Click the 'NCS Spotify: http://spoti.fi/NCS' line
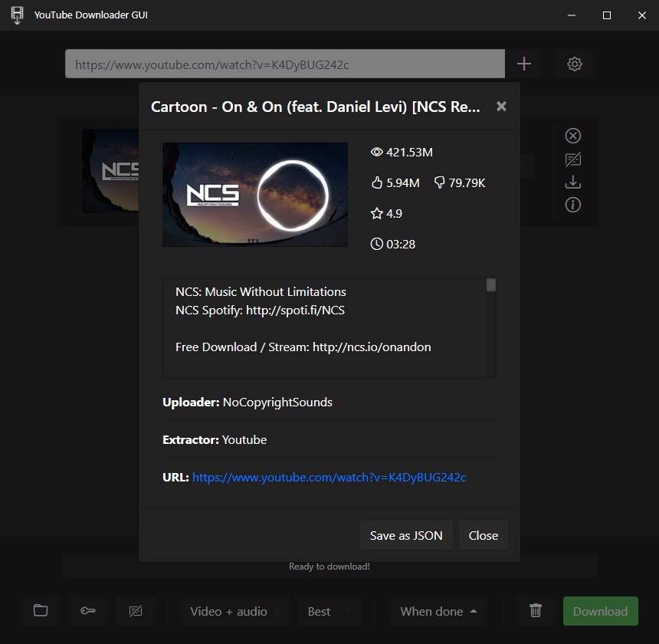Image resolution: width=659 pixels, height=644 pixels. tap(260, 310)
